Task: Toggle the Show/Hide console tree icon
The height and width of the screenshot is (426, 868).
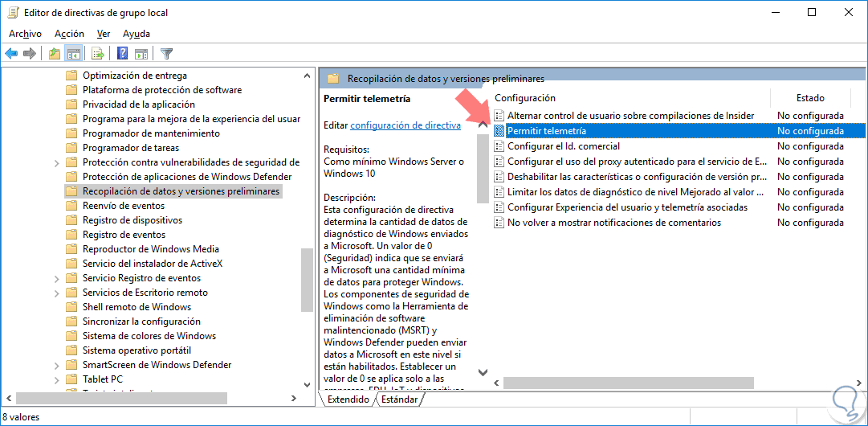Action: (73, 54)
